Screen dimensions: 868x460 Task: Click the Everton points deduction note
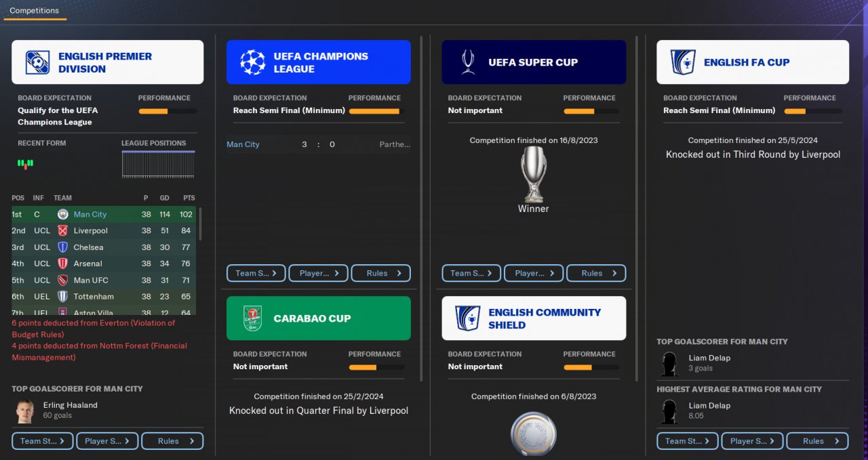click(x=93, y=329)
